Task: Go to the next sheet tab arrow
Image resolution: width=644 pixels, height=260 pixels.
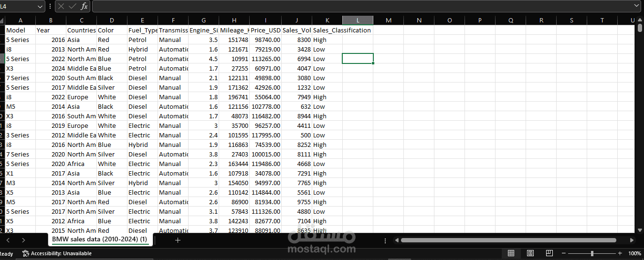Action: click(x=23, y=240)
